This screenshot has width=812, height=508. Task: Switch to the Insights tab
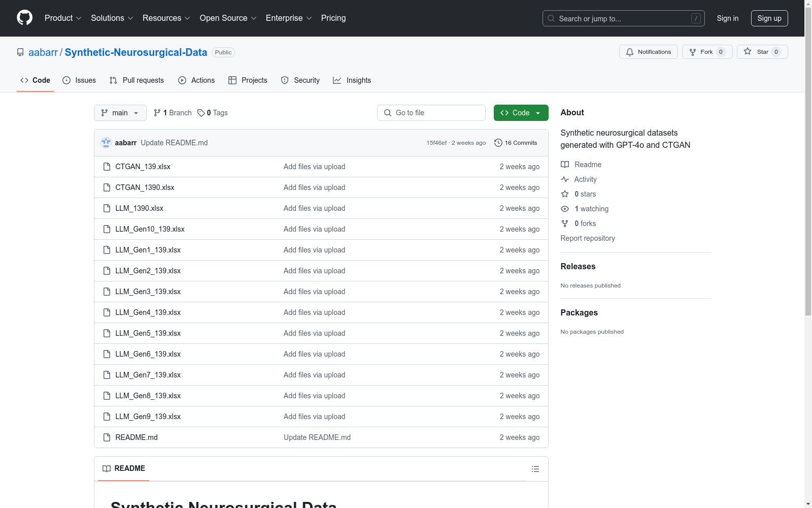coord(352,80)
